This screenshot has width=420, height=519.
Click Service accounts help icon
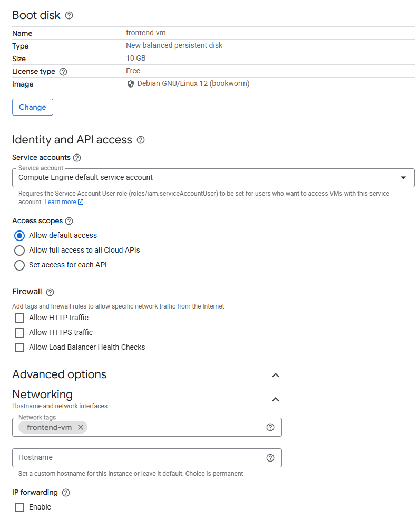click(77, 158)
